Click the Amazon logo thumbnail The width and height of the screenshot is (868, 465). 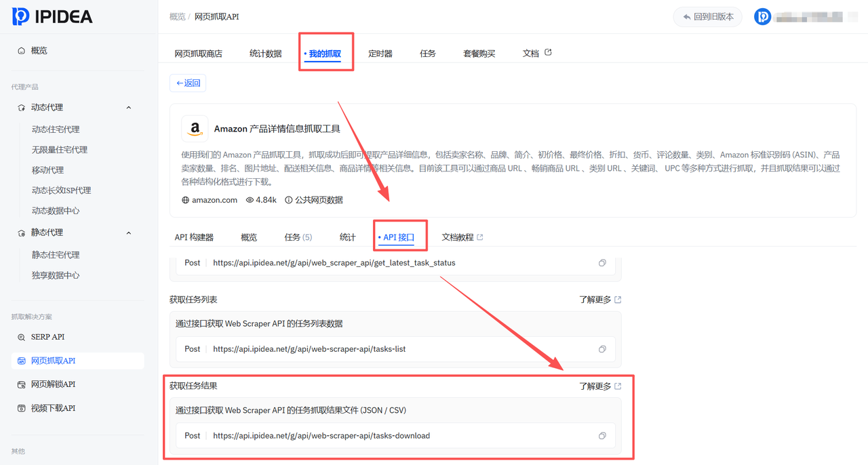pyautogui.click(x=195, y=128)
